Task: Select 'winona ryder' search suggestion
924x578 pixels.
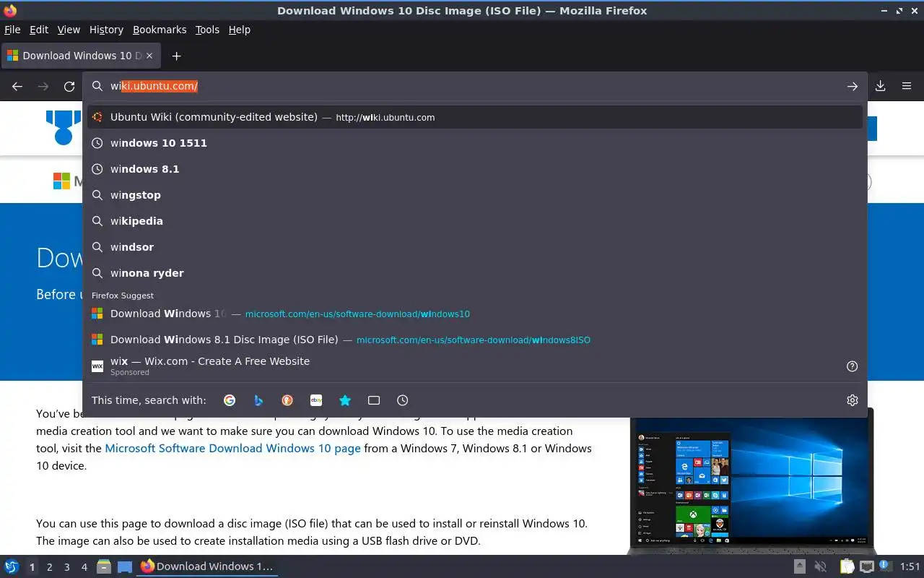Action: coord(475,273)
